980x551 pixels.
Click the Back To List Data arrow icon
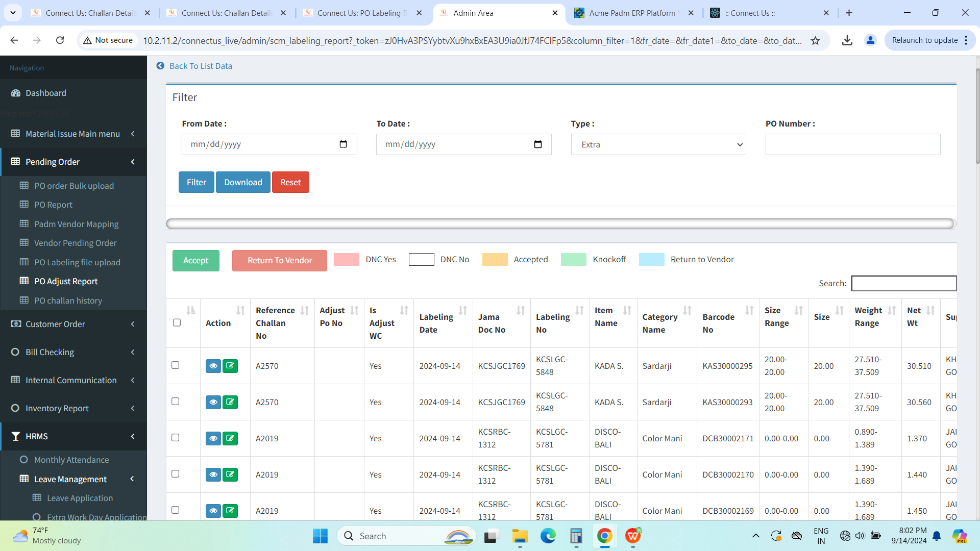[160, 66]
